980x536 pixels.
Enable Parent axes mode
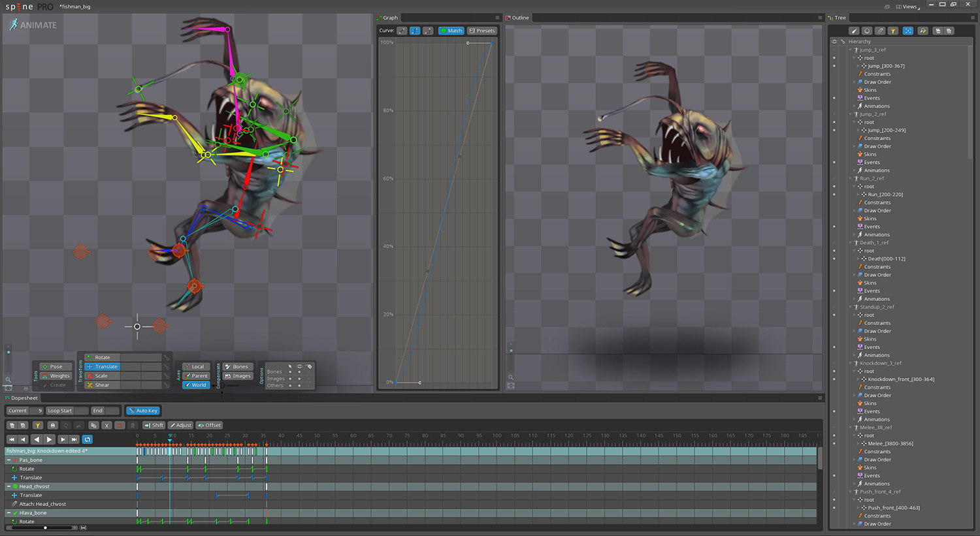pyautogui.click(x=195, y=375)
